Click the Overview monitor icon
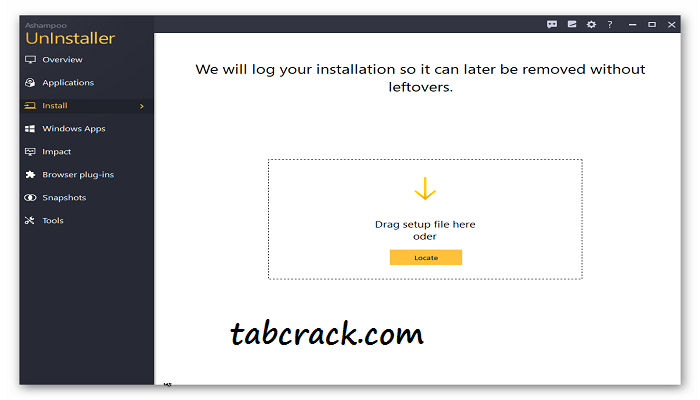 30,60
